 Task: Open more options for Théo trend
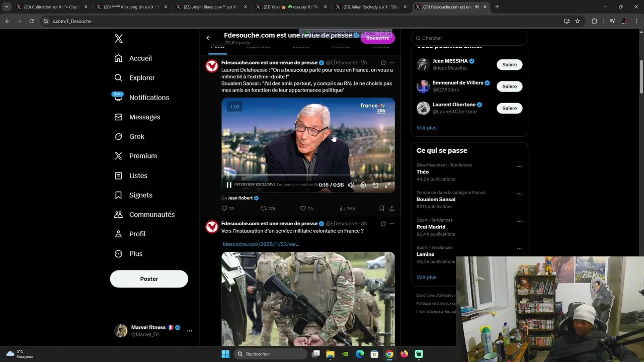[x=519, y=166]
